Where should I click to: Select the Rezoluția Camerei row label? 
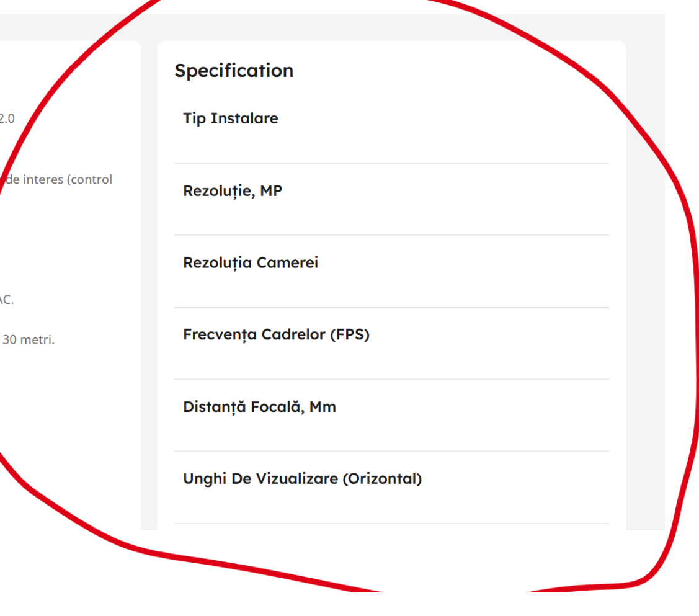coord(250,263)
